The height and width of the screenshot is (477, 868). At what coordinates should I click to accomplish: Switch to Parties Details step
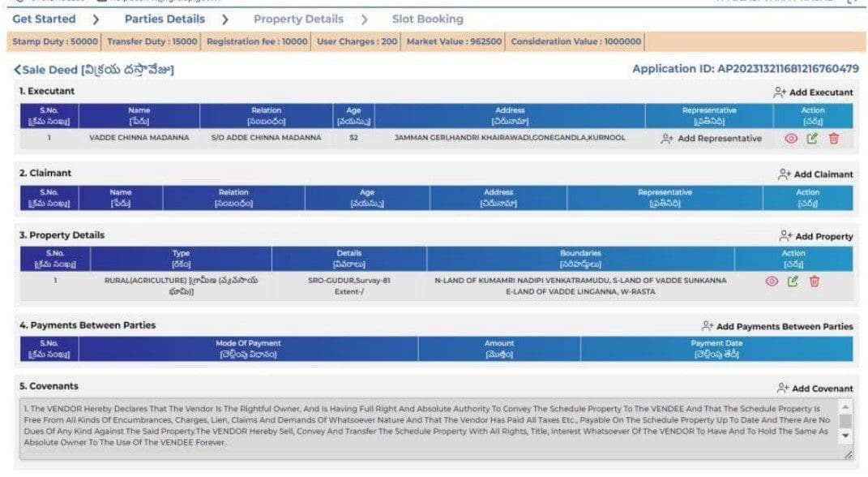click(x=165, y=19)
